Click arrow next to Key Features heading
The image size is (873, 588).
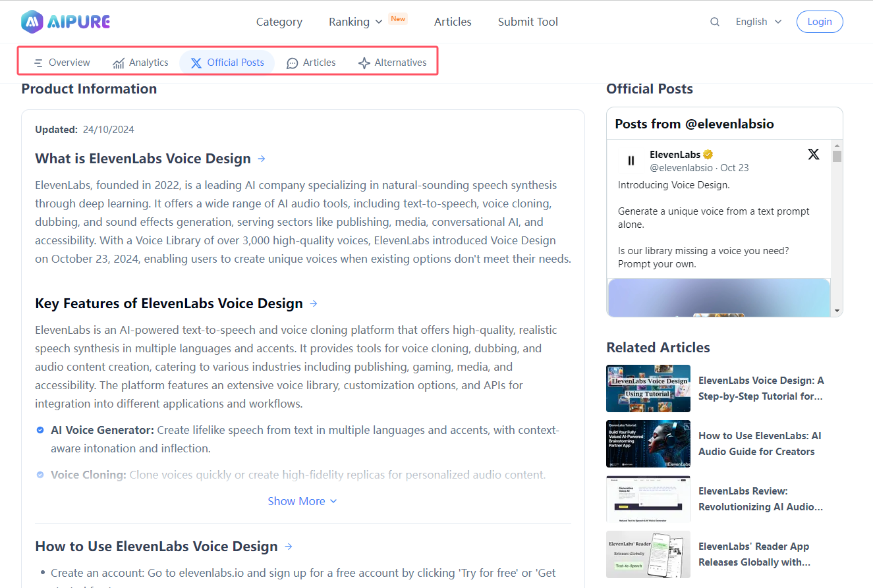click(x=314, y=304)
